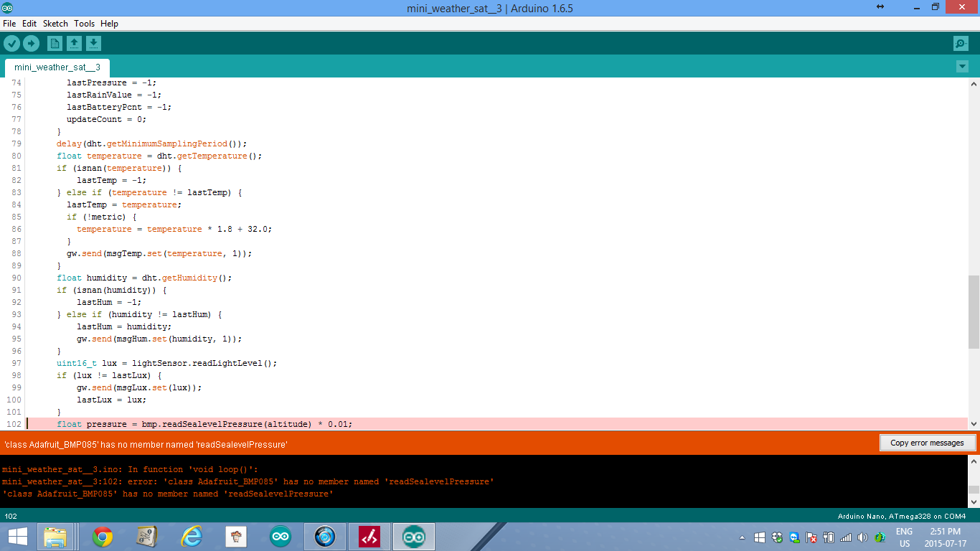Click the volume speaker tray icon
The height and width of the screenshot is (551, 980).
[862, 537]
